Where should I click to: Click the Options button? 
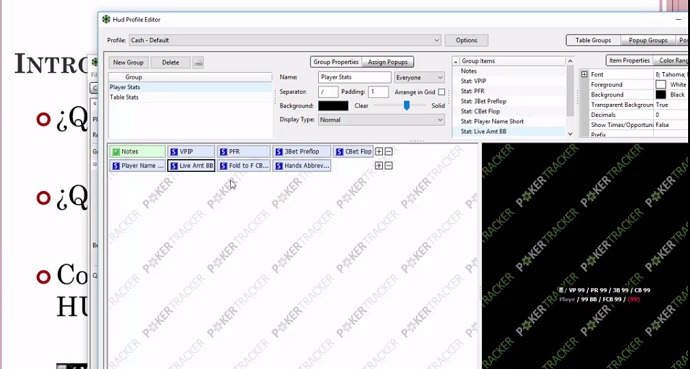point(466,40)
